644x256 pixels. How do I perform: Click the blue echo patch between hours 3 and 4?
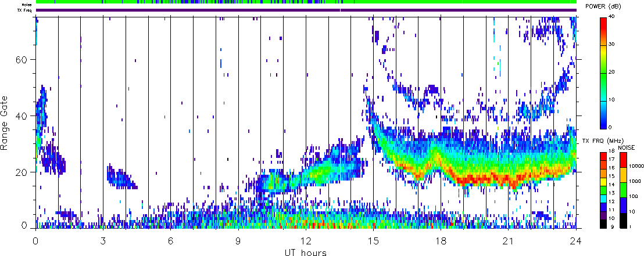coord(121,178)
